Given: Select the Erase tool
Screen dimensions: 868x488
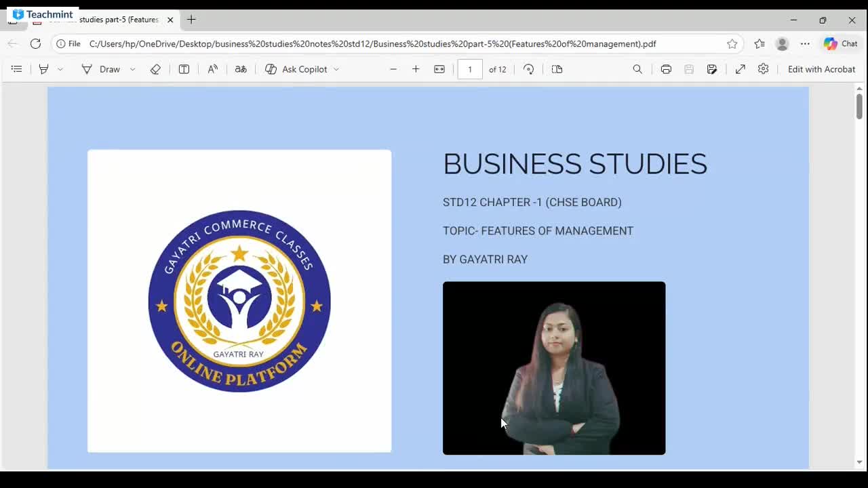Looking at the screenshot, I should (x=155, y=69).
